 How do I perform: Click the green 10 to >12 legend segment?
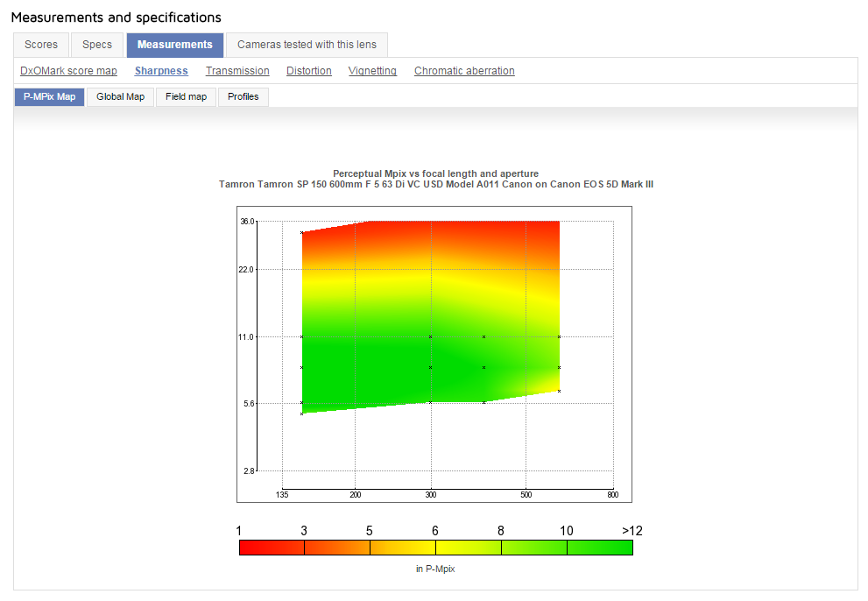(x=600, y=548)
